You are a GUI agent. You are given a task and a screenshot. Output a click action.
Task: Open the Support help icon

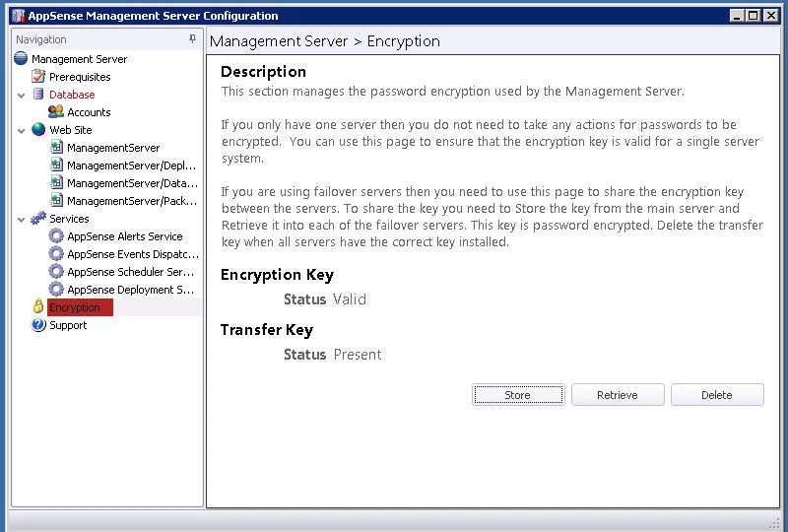tap(38, 325)
